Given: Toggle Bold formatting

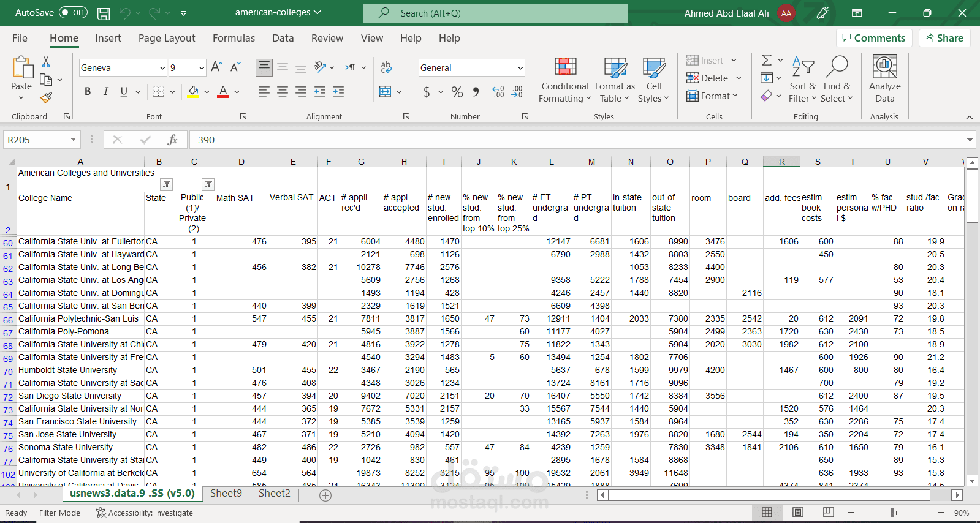Looking at the screenshot, I should tap(88, 92).
